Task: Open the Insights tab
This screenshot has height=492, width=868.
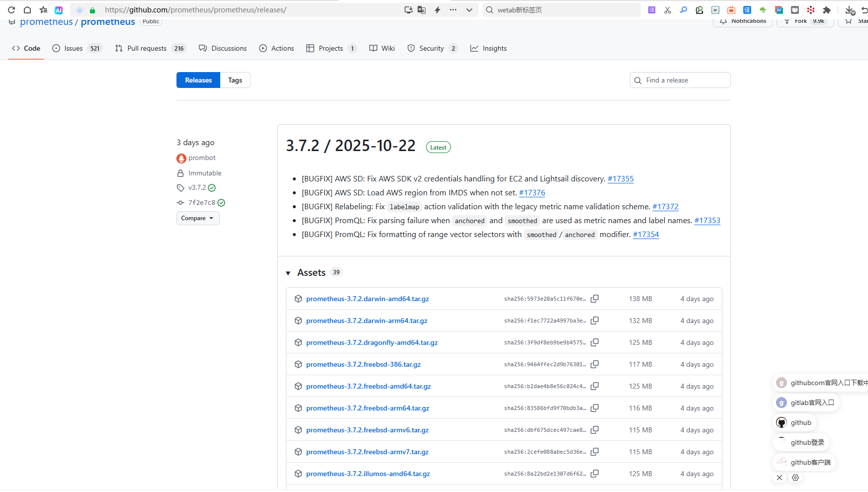Action: (489, 48)
